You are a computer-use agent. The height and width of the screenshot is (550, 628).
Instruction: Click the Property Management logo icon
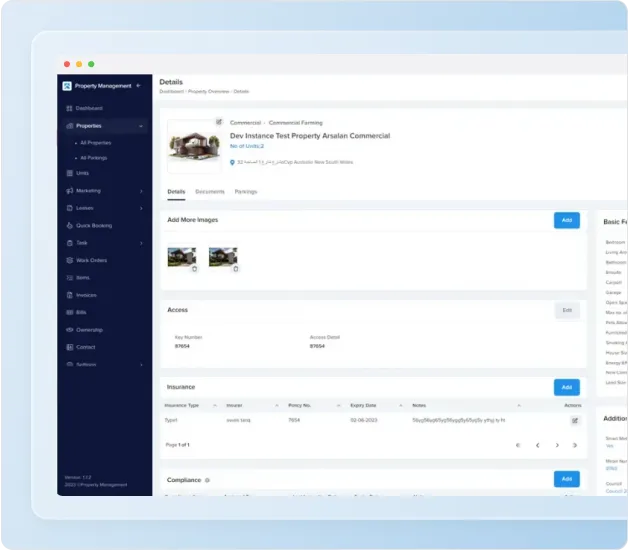tap(67, 86)
